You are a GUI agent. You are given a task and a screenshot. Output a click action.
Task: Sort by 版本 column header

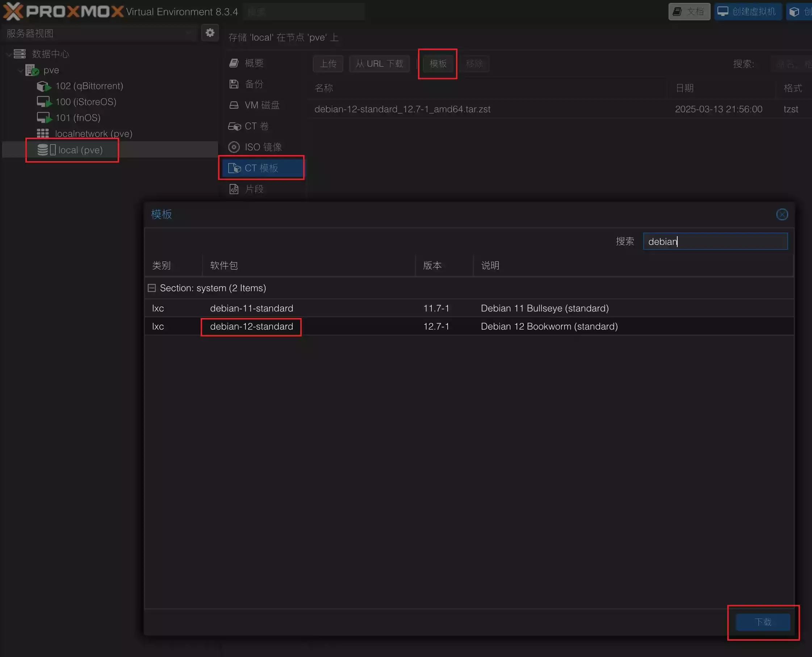432,265
